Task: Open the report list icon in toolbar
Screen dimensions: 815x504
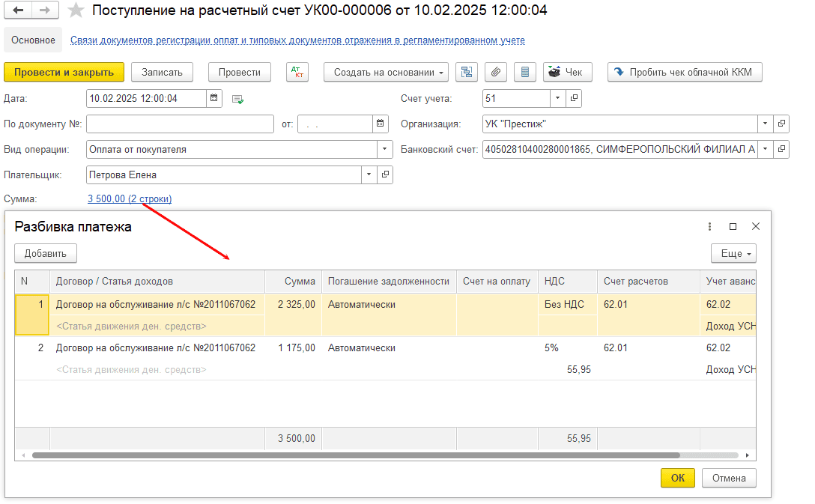Action: 524,72
